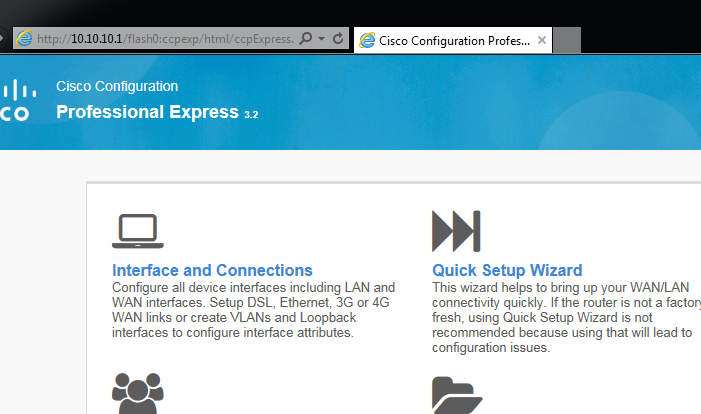The width and height of the screenshot is (701, 414).
Task: Open the Quick Setup Wizard link
Action: [507, 270]
